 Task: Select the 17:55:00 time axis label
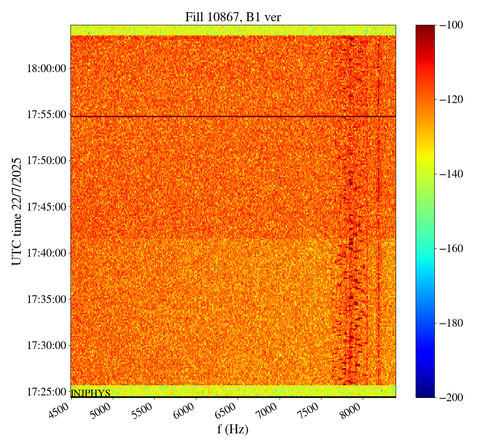click(x=46, y=114)
